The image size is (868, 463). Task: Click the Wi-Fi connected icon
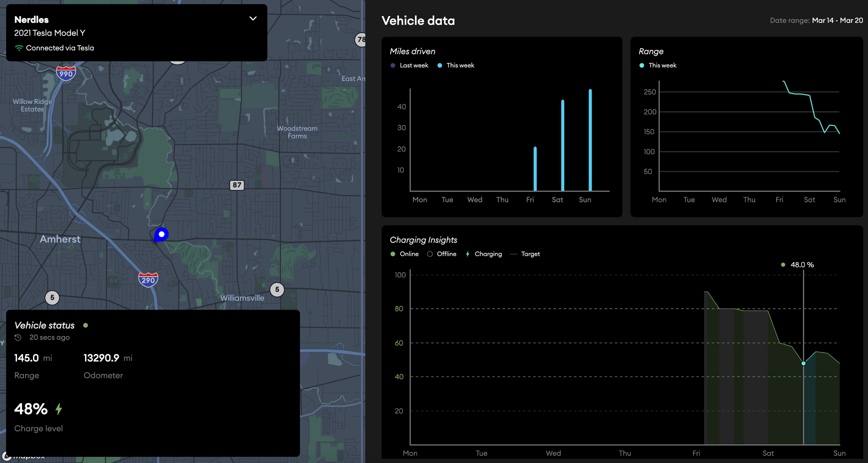coord(19,48)
